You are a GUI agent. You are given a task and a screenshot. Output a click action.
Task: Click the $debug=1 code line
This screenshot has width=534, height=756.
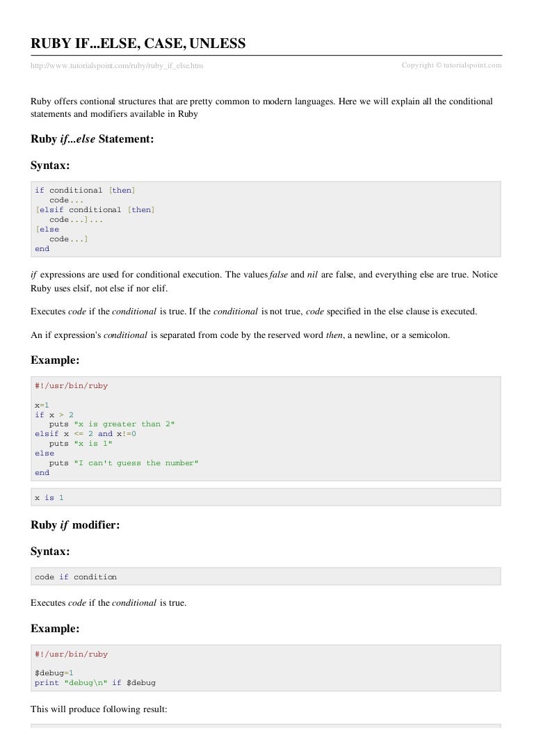point(54,673)
